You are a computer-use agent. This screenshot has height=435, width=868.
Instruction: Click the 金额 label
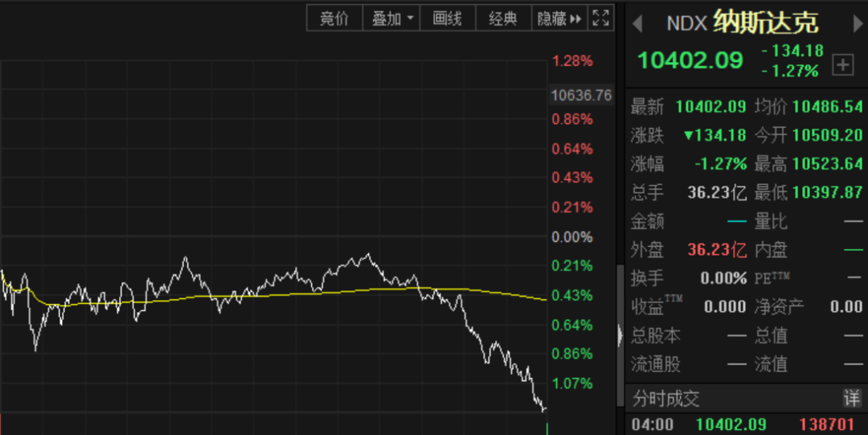pos(647,221)
